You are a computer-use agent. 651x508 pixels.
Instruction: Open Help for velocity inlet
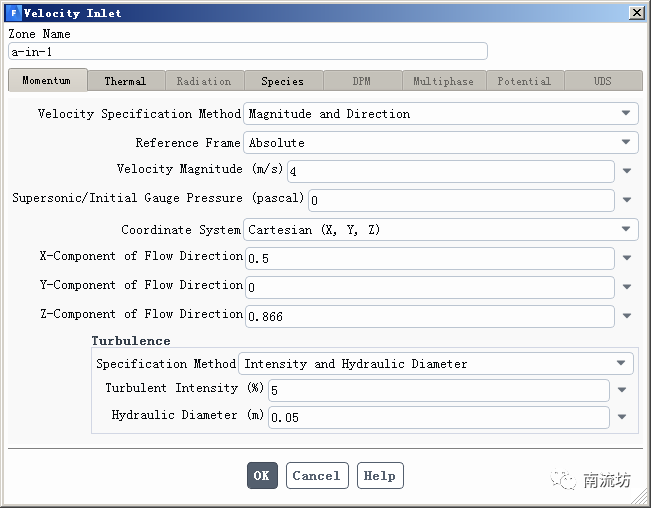380,476
